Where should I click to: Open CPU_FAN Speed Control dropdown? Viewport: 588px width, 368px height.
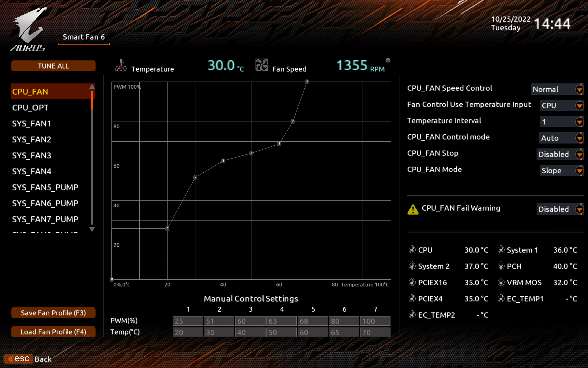(x=557, y=89)
